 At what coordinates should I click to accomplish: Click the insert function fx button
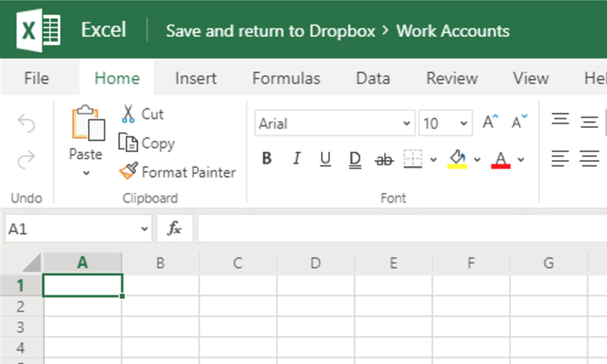tap(175, 229)
